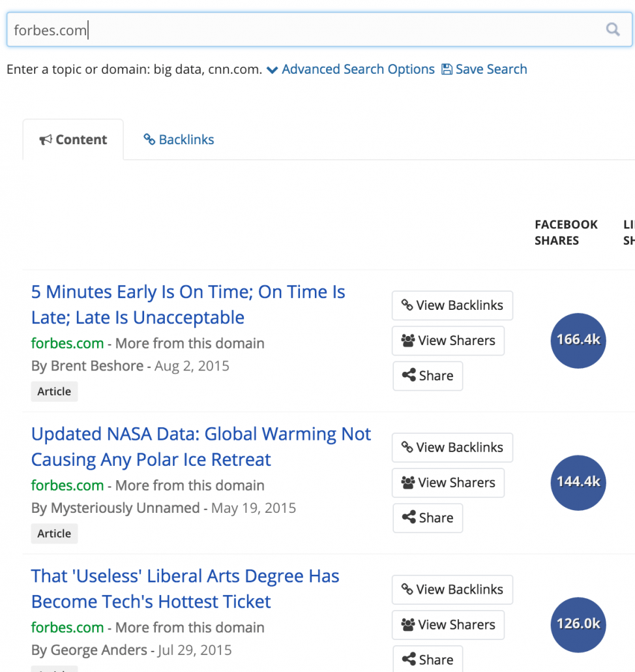Viewport: 635px width, 672px height.
Task: View Sharers for the NASA Data article
Action: pyautogui.click(x=448, y=483)
